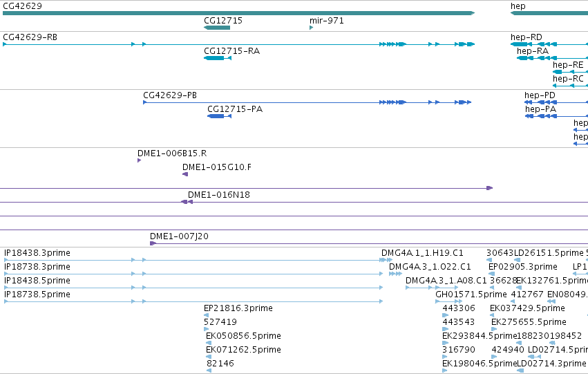Select the EK198046.5prime EST label

480,364
